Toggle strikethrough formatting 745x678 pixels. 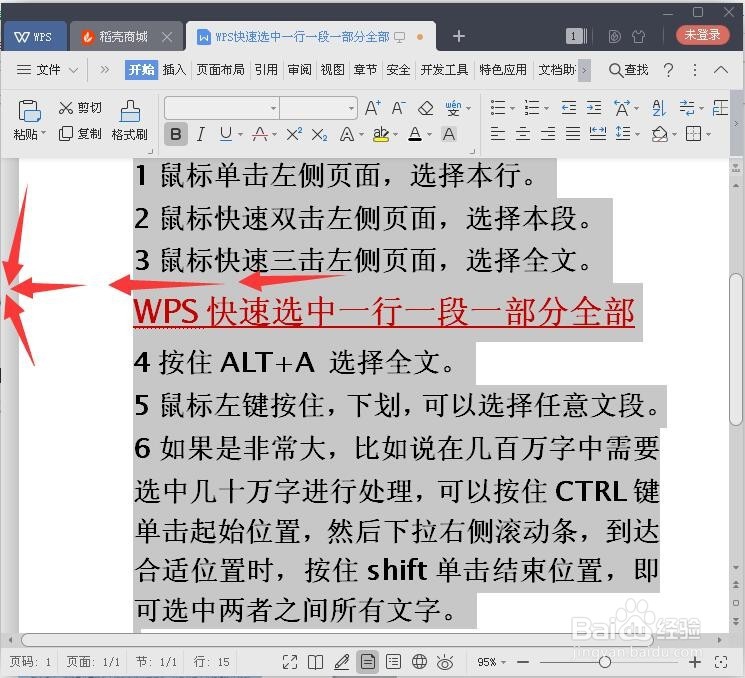pos(259,134)
